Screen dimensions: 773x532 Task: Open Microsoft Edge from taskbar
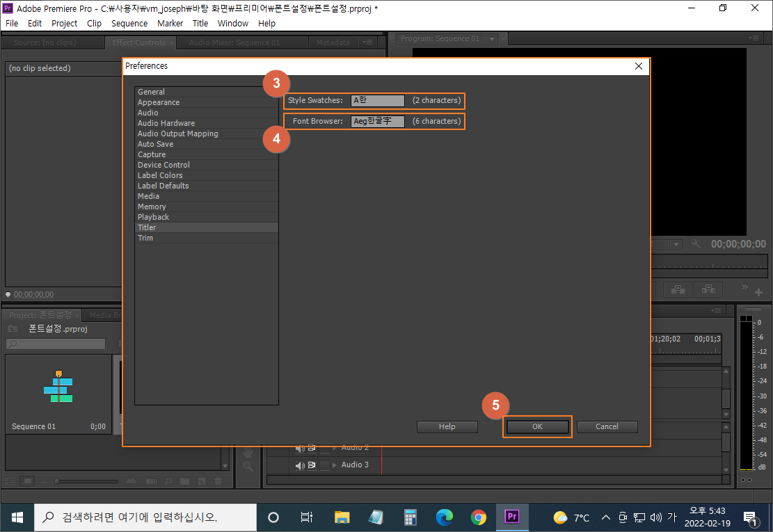tap(444, 517)
